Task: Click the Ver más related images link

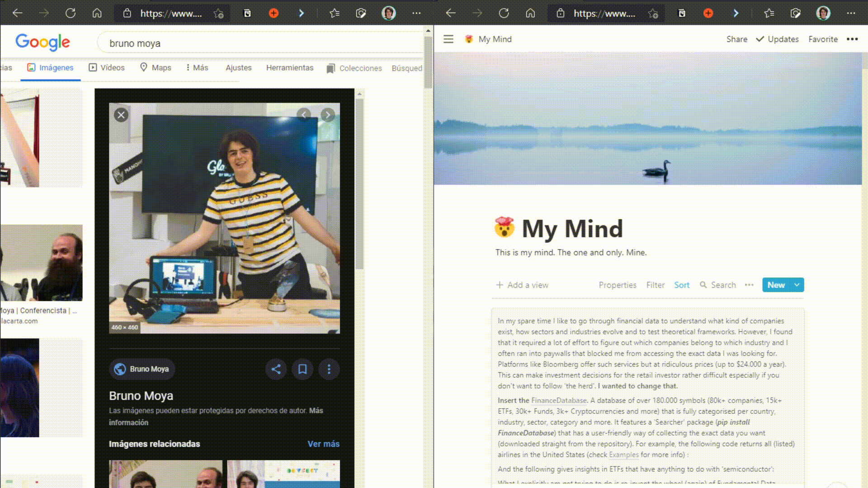Action: pyautogui.click(x=323, y=444)
